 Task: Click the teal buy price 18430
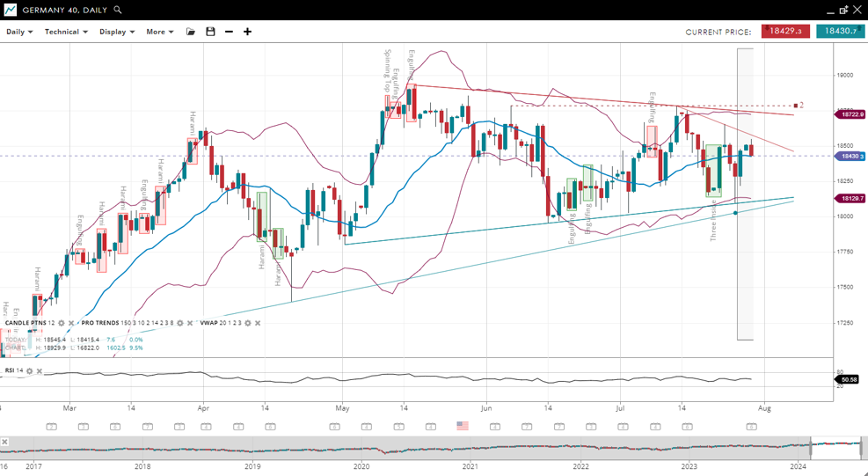tap(840, 32)
